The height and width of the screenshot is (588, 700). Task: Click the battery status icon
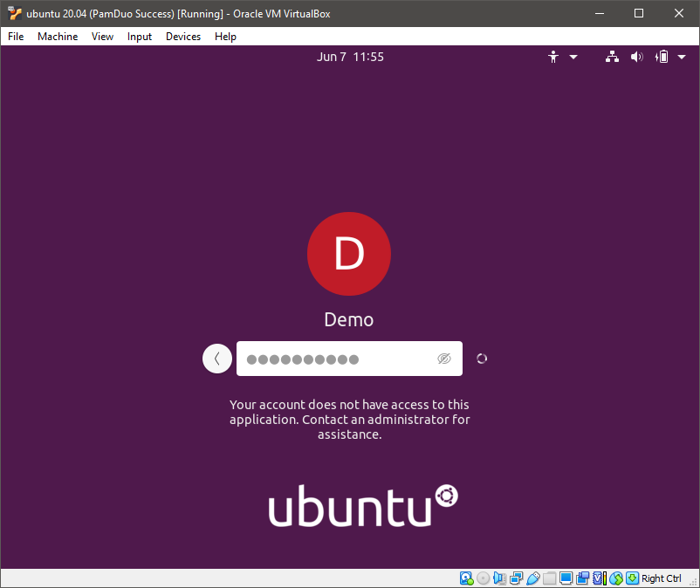click(x=662, y=57)
